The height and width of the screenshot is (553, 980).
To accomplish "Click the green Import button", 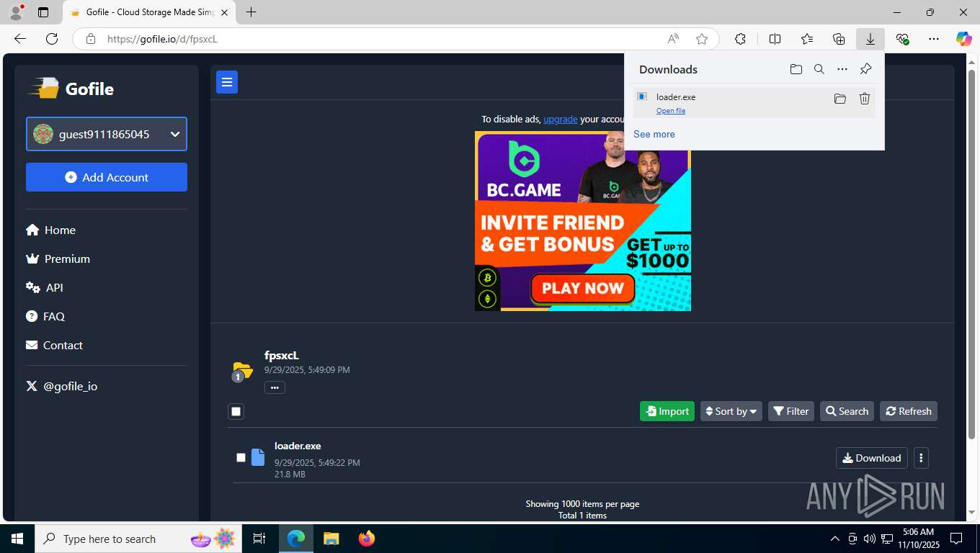I will (667, 411).
